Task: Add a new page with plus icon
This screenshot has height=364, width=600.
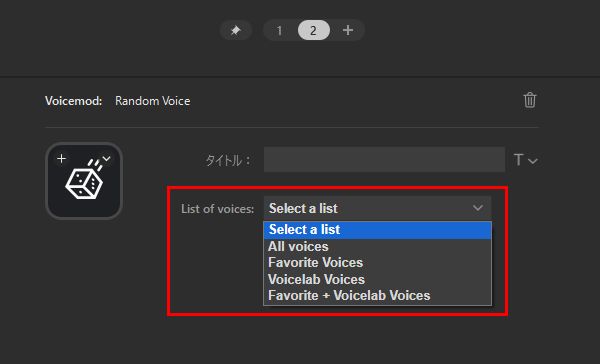Action: pyautogui.click(x=347, y=30)
